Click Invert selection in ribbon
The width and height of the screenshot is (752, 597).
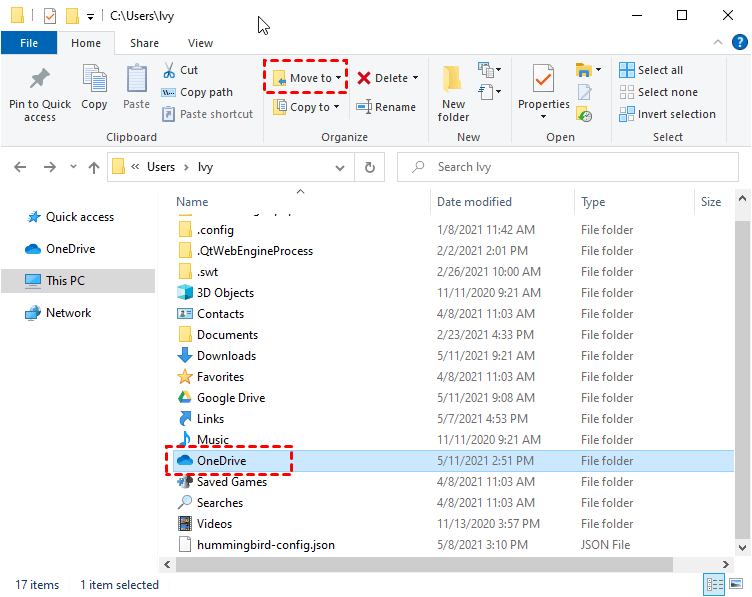coord(667,114)
